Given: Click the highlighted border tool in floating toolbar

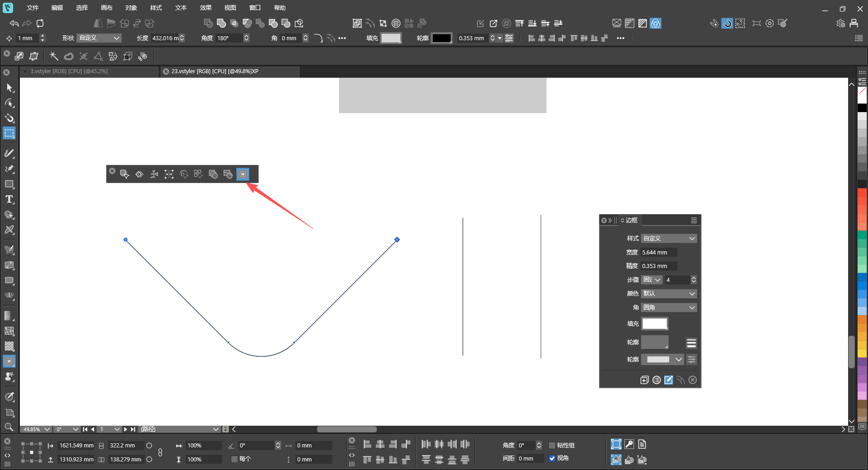Looking at the screenshot, I should (243, 174).
